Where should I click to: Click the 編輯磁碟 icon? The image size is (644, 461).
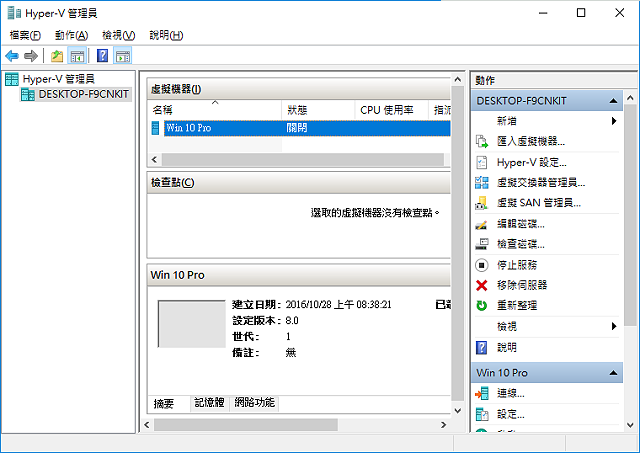click(481, 224)
